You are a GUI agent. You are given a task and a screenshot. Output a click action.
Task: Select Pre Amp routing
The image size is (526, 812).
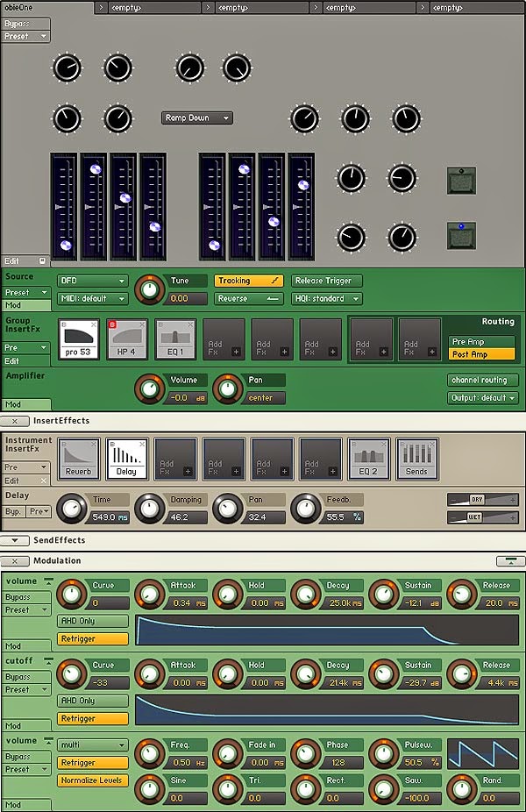[481, 342]
